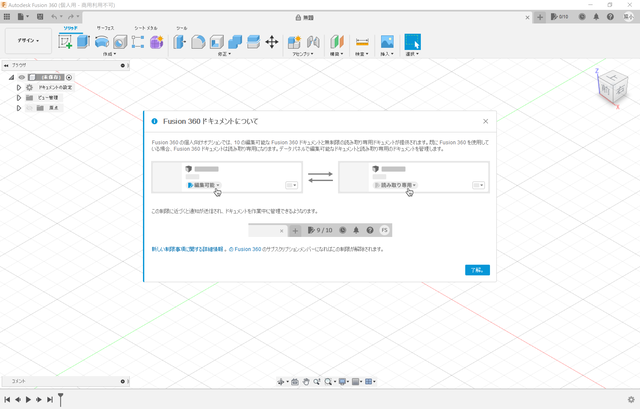Open the new restrictions details link
The image size is (640, 409).
click(x=188, y=249)
